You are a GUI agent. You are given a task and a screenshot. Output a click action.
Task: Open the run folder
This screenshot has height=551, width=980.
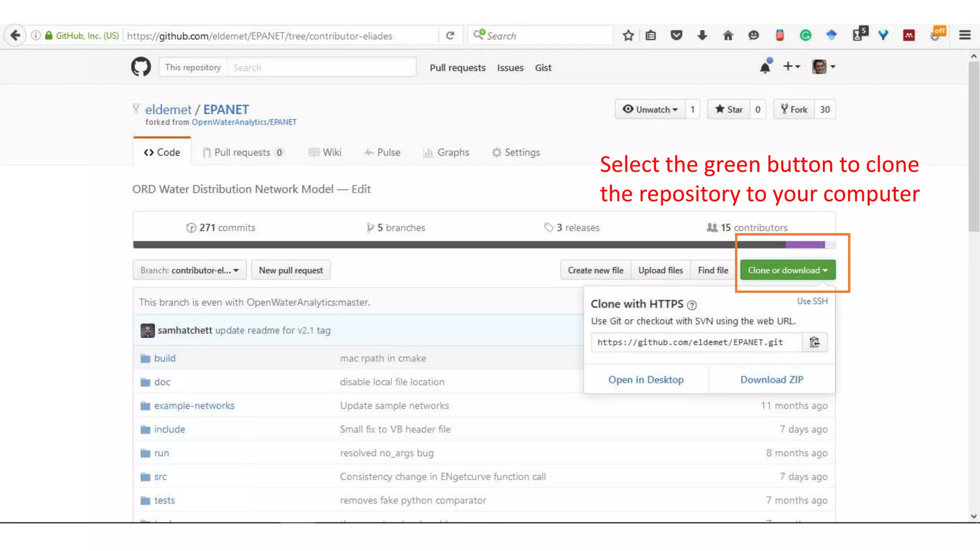click(161, 453)
